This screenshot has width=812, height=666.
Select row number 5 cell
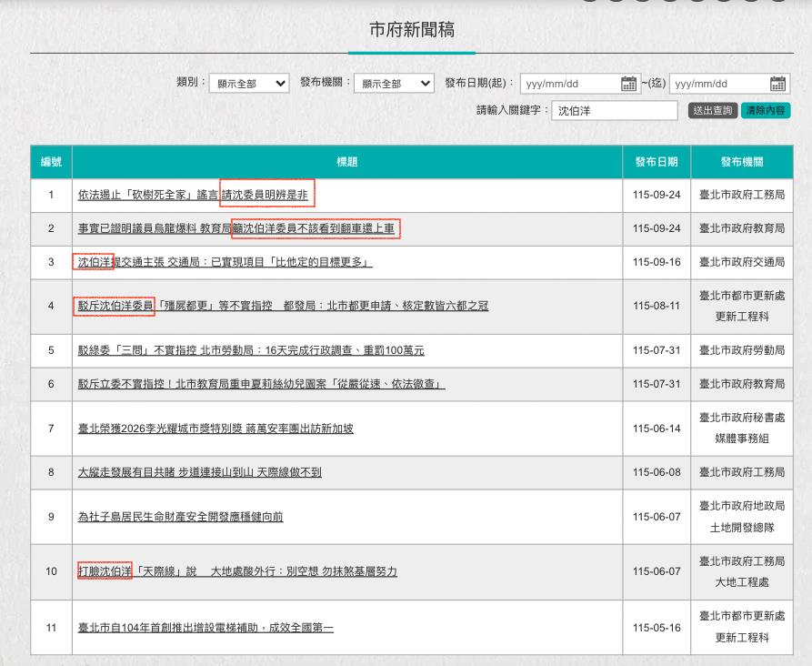(x=51, y=350)
